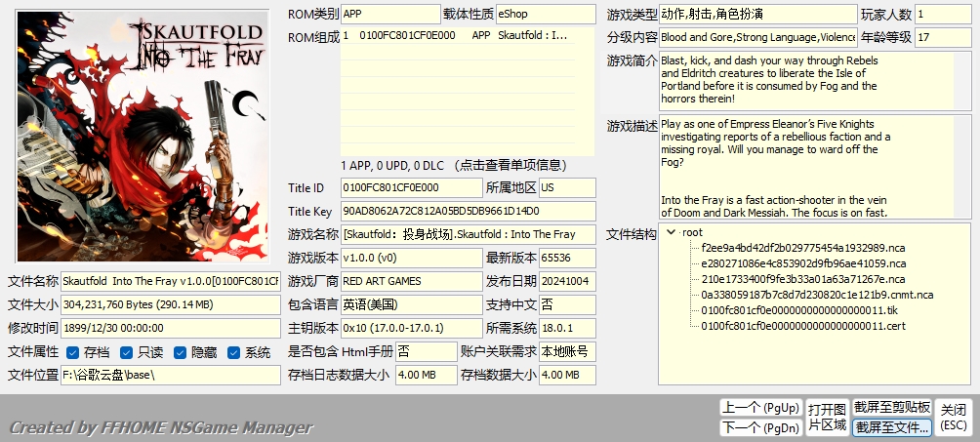
Task: Copy screenshot via 截屏至剪贴板 button
Action: [x=892, y=408]
